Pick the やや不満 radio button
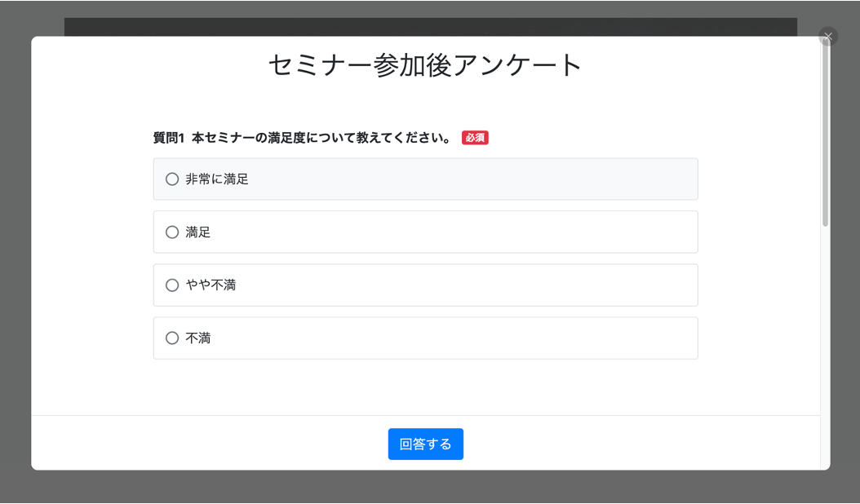860x504 pixels. [x=172, y=285]
